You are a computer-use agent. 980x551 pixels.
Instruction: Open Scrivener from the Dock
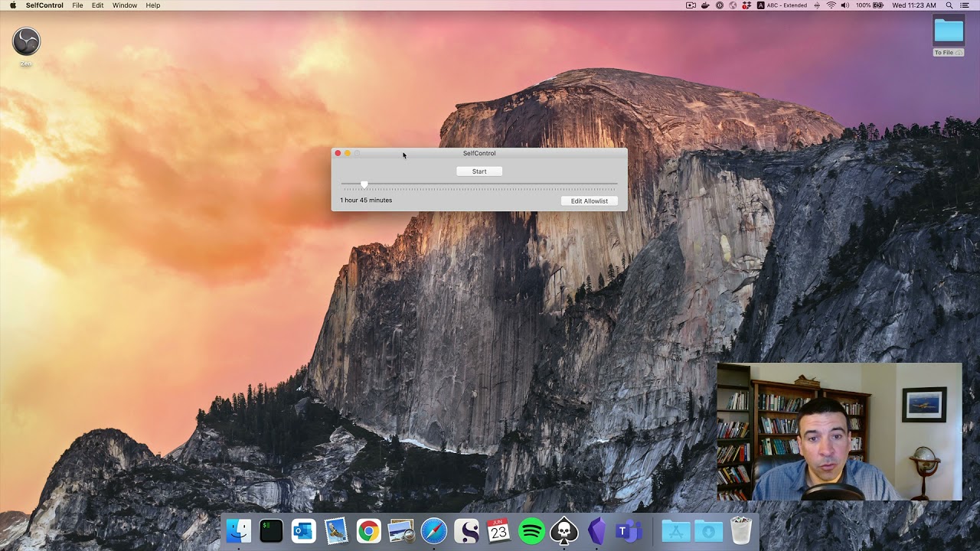click(x=466, y=530)
